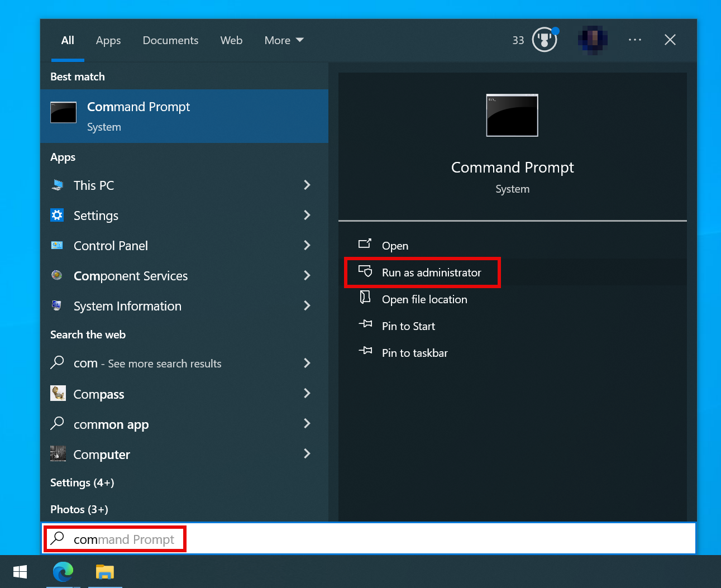Open the Windows Start button
This screenshot has height=588, width=721.
pyautogui.click(x=20, y=572)
